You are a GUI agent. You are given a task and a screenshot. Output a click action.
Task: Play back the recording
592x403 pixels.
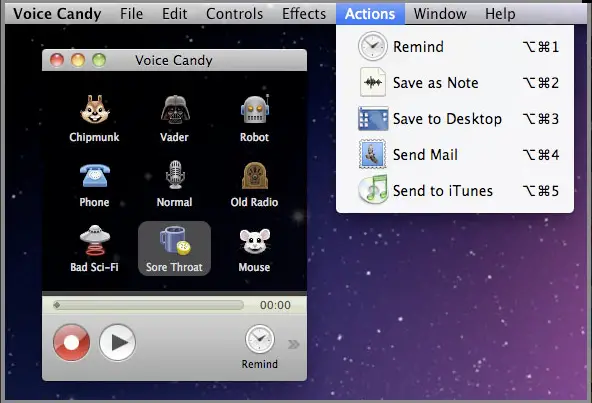coord(117,343)
